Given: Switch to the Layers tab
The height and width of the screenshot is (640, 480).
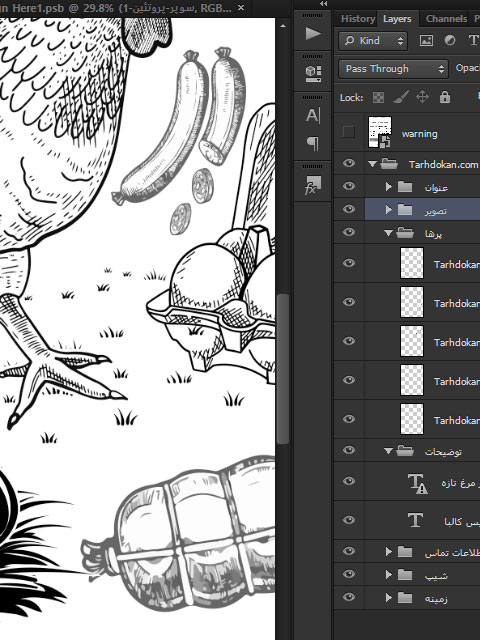Looking at the screenshot, I should (x=397, y=18).
